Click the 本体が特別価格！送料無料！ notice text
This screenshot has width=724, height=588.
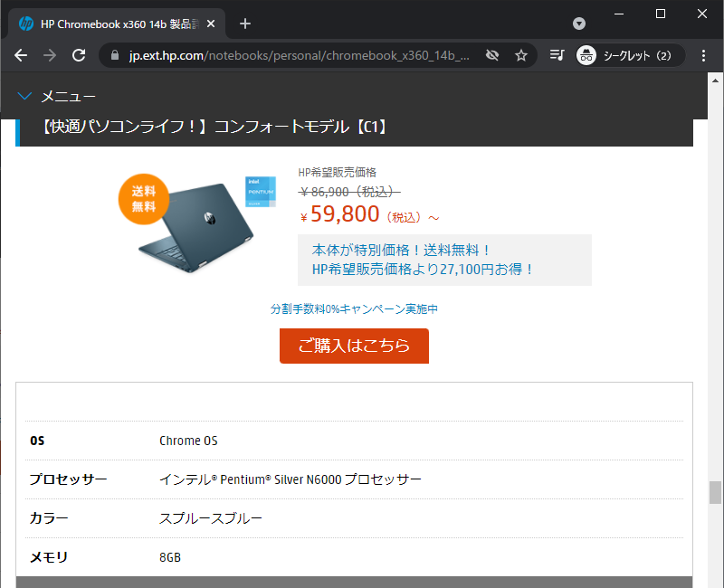coord(401,251)
